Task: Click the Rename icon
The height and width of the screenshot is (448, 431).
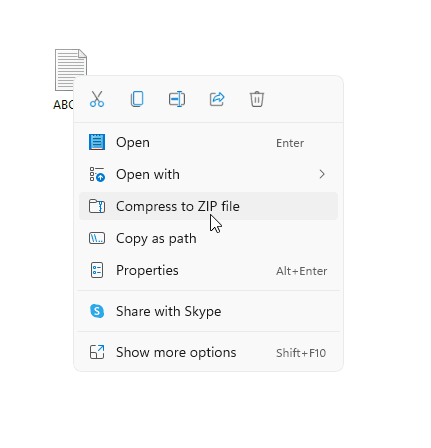Action: [x=177, y=99]
